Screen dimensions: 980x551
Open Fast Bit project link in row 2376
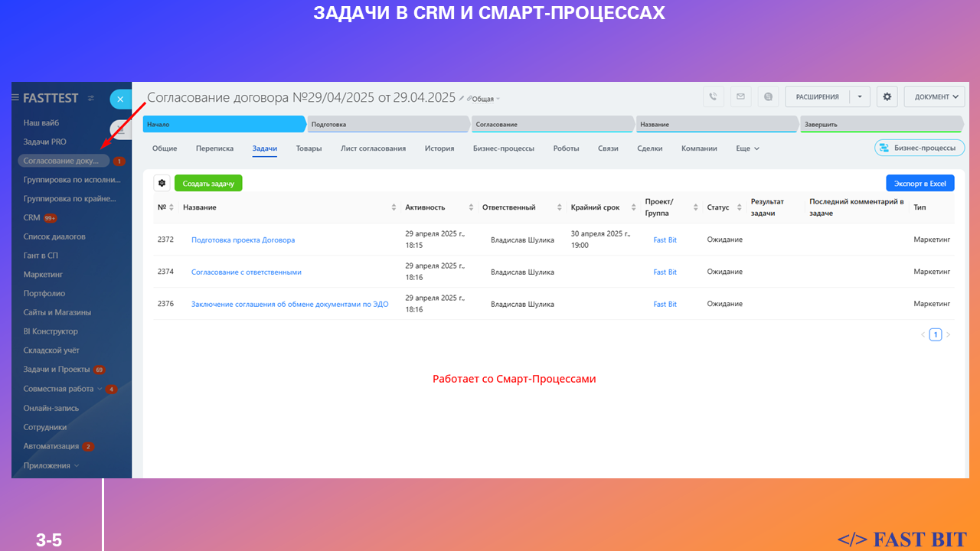pyautogui.click(x=665, y=304)
